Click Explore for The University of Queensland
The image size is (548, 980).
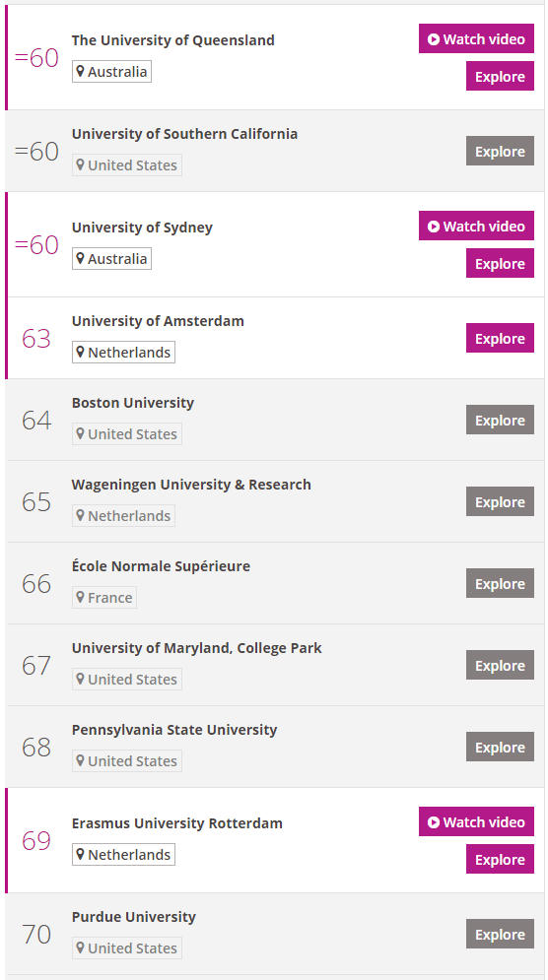click(x=500, y=76)
